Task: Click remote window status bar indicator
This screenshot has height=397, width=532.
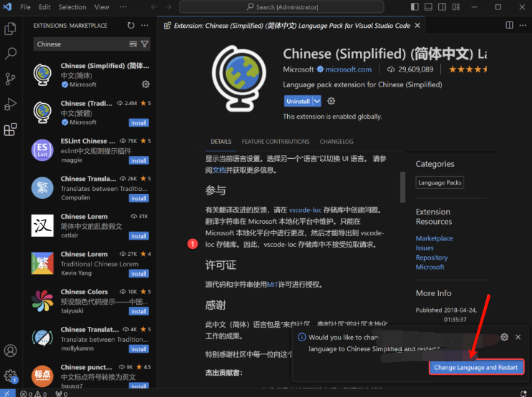Action: [x=7, y=393]
